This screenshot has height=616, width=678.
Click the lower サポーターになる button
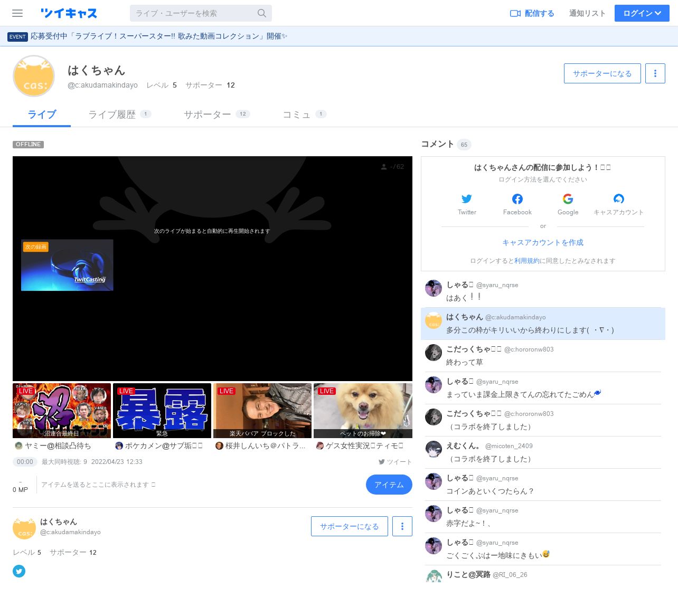350,526
